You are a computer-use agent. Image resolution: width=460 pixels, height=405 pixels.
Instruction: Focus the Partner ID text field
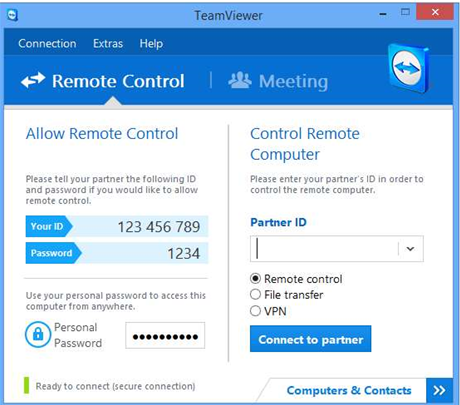(324, 249)
